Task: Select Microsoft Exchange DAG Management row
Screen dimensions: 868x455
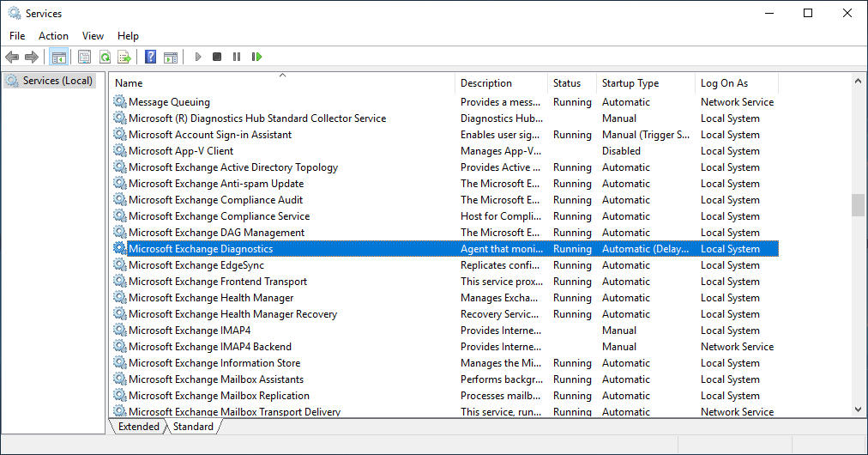Action: point(445,232)
